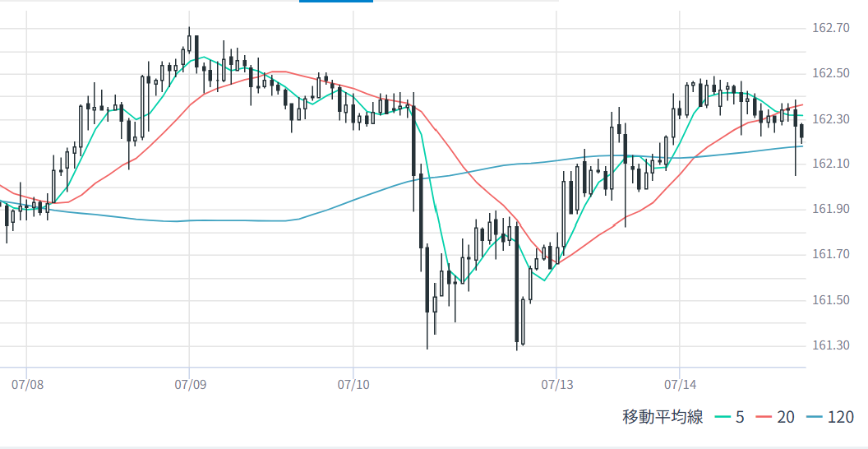Select the 07/08 date label
This screenshot has height=449, width=868.
[27, 384]
